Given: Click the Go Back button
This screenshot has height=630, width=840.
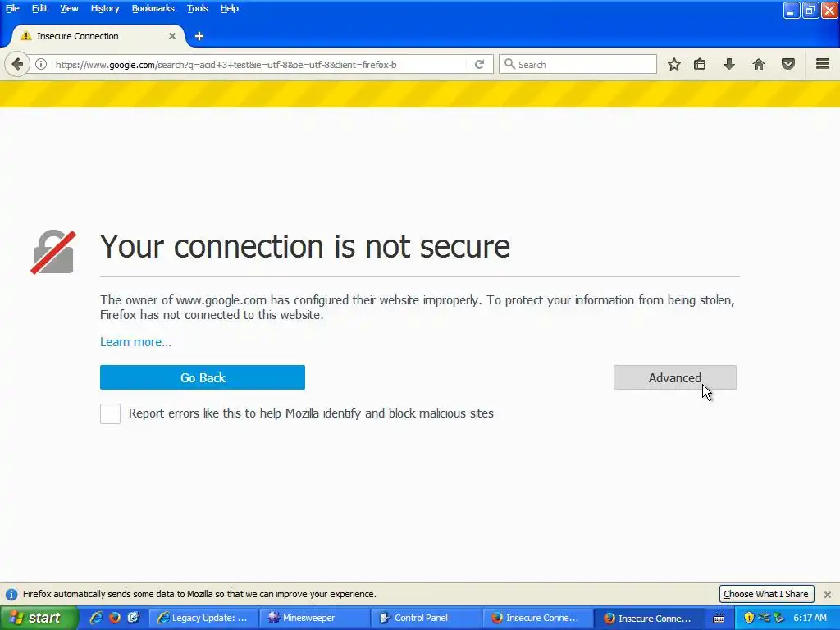Looking at the screenshot, I should tap(203, 377).
